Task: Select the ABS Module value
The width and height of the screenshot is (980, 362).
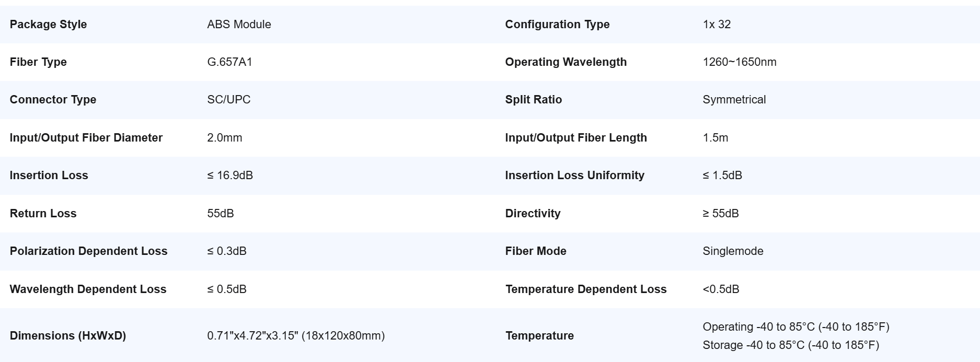Action: point(239,25)
